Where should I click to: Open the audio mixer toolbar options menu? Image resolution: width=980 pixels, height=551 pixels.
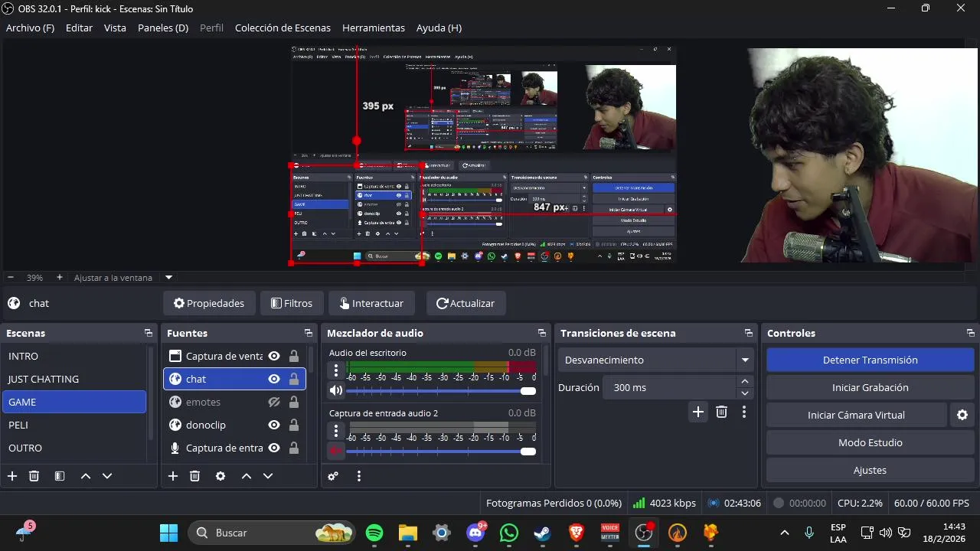click(358, 476)
